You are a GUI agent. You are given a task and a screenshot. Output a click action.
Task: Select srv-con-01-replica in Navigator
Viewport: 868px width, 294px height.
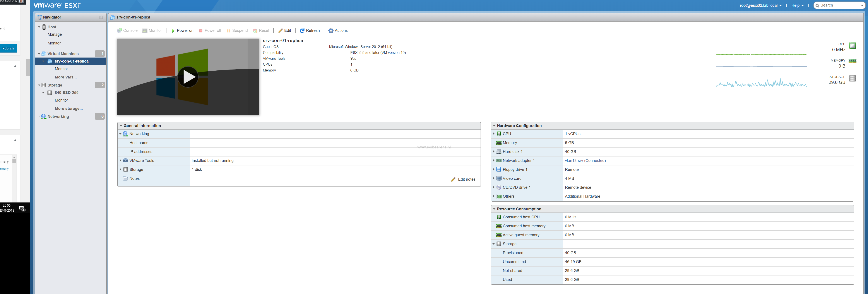click(71, 61)
